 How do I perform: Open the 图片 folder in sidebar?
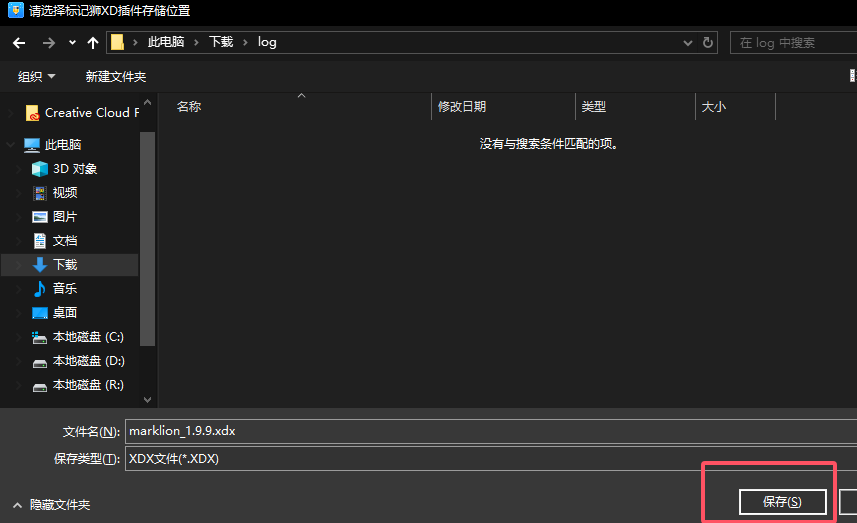pyautogui.click(x=65, y=217)
